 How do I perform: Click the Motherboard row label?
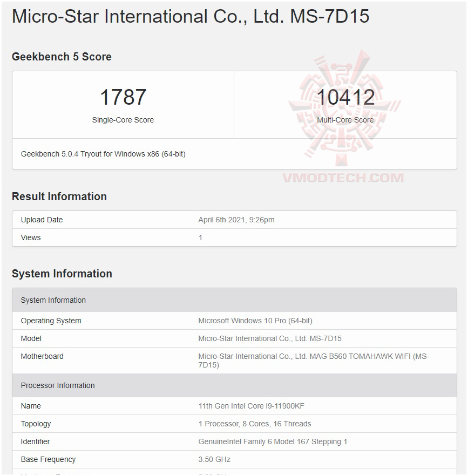click(x=42, y=356)
